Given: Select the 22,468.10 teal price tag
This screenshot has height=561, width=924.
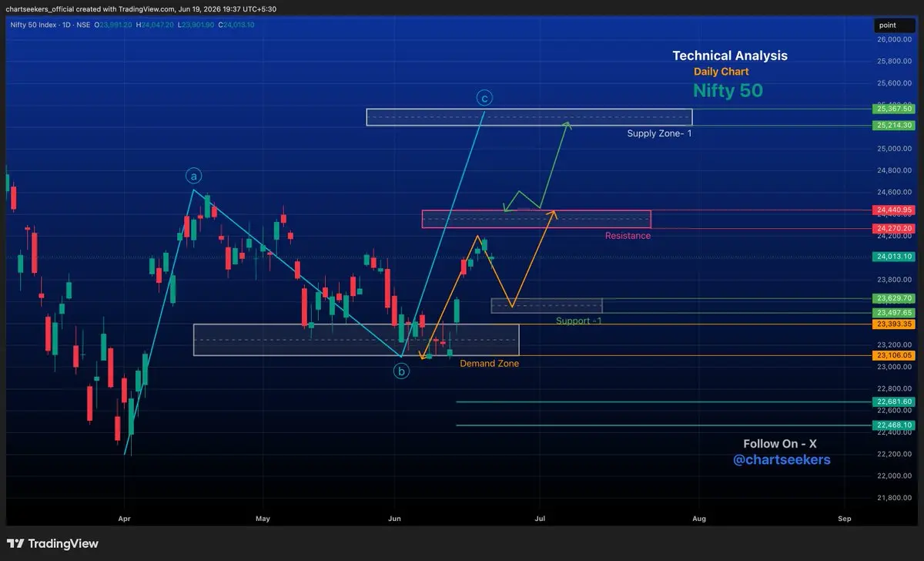Looking at the screenshot, I should tap(893, 425).
